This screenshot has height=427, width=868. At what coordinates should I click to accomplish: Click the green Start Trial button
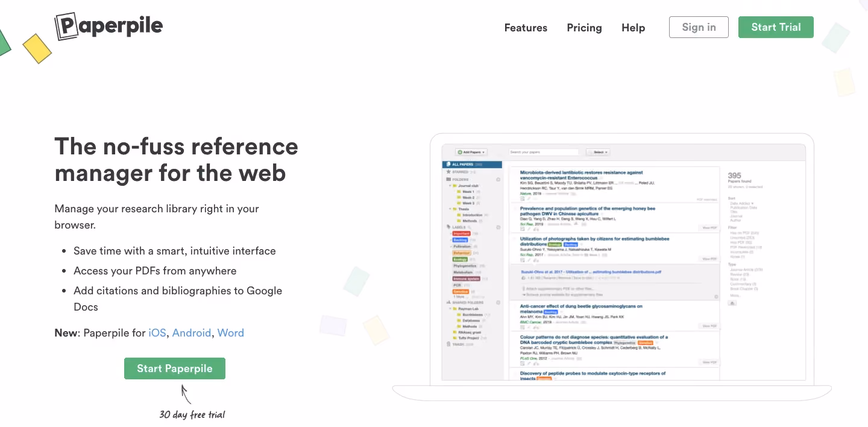click(776, 27)
